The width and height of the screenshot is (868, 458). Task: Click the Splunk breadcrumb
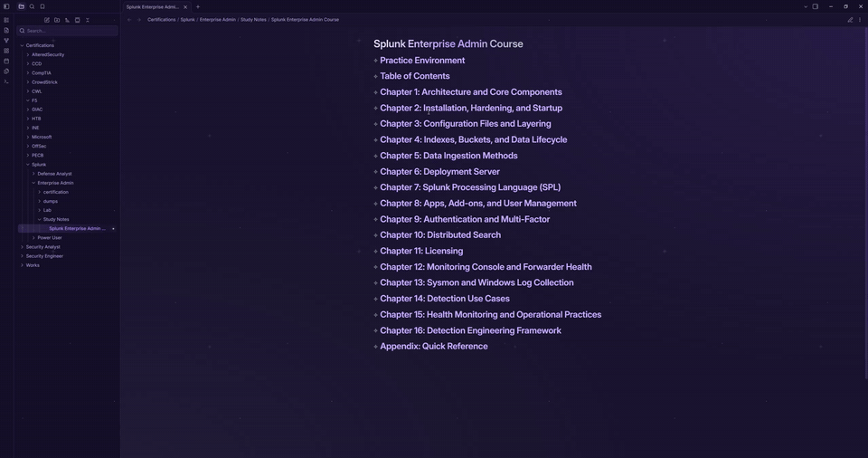(x=188, y=19)
